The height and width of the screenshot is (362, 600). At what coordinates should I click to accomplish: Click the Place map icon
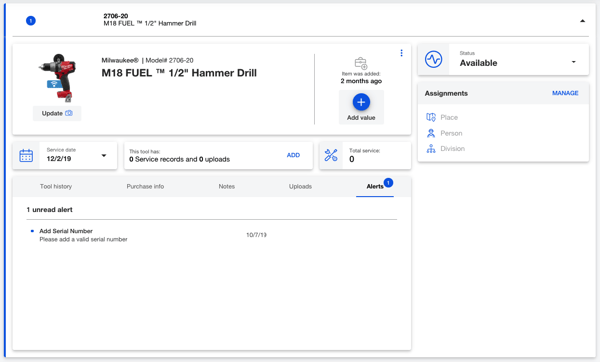tap(431, 117)
